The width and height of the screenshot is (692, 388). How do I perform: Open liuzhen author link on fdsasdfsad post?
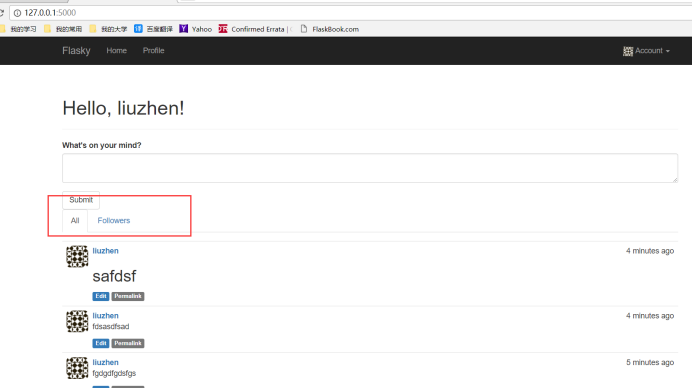click(105, 316)
